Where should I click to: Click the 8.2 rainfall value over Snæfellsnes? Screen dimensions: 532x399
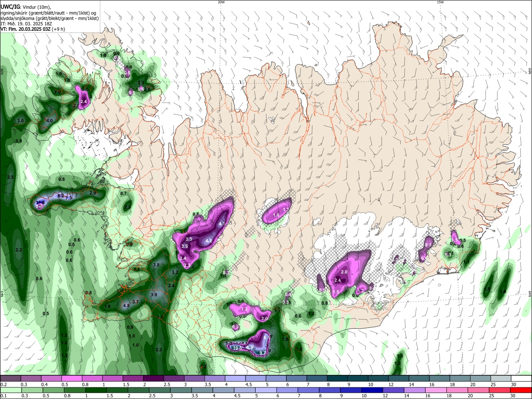[x=61, y=196]
